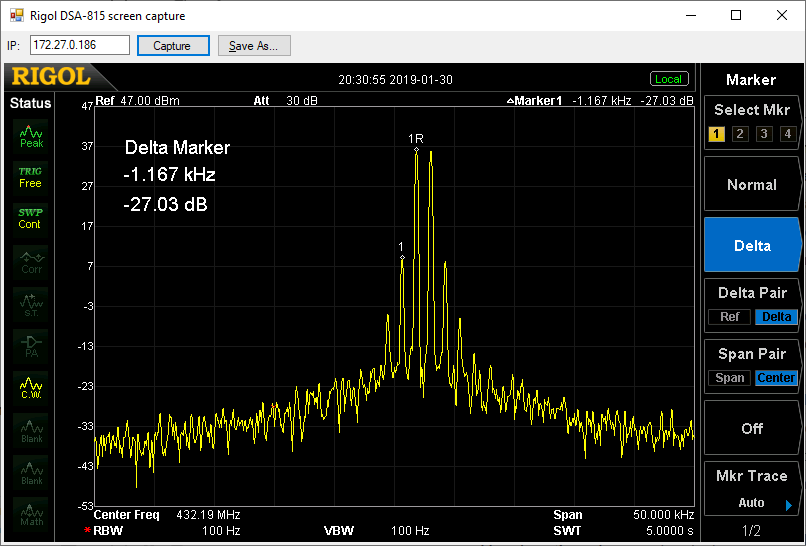
Task: Click the dimmed Corr status icon
Action: click(31, 262)
